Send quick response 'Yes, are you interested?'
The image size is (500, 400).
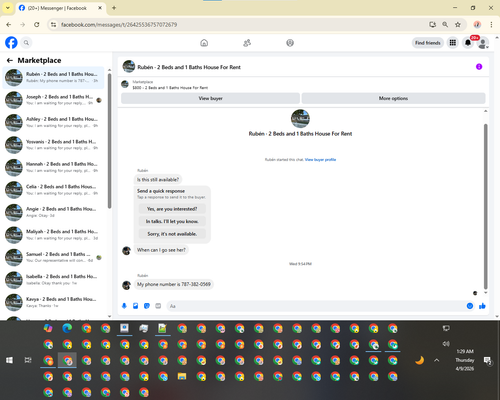point(172,209)
